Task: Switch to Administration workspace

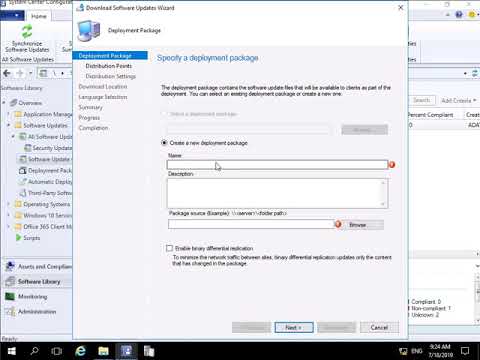Action: (37, 312)
